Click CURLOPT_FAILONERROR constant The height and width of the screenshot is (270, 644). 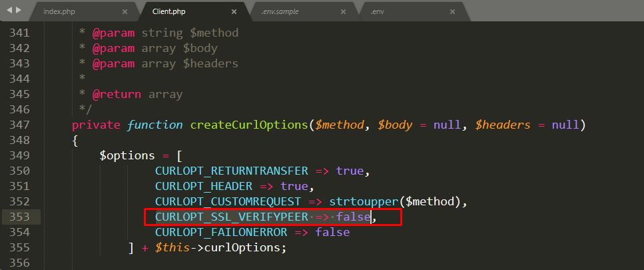221,232
